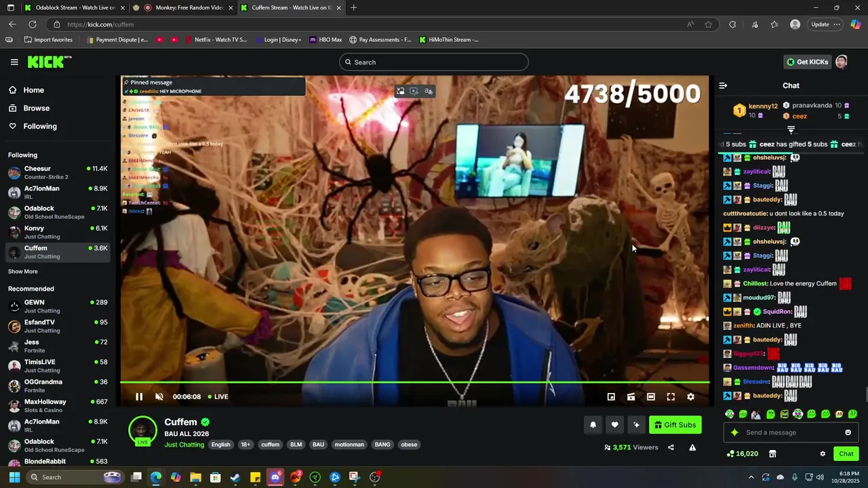Click the Kick Search box

[x=434, y=62]
